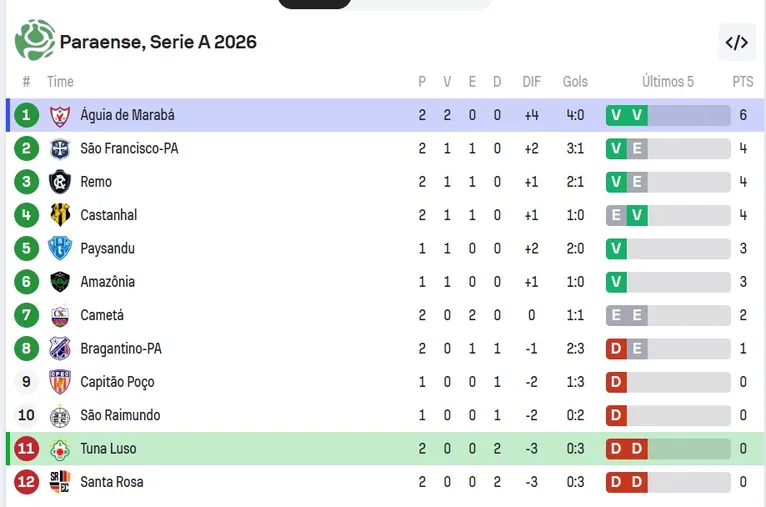Click the Gols column header

(x=575, y=82)
